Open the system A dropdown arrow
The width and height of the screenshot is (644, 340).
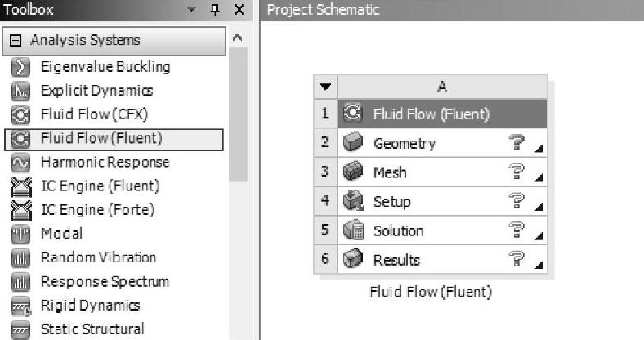[x=325, y=87]
